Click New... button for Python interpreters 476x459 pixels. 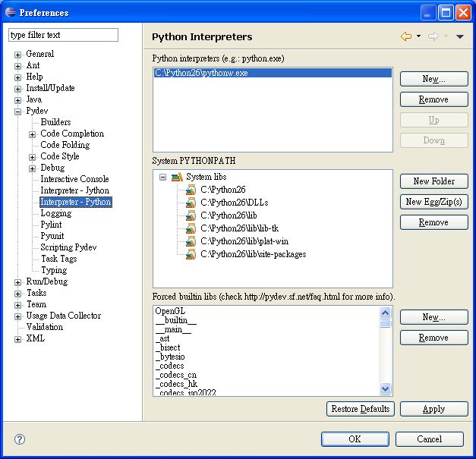[433, 79]
